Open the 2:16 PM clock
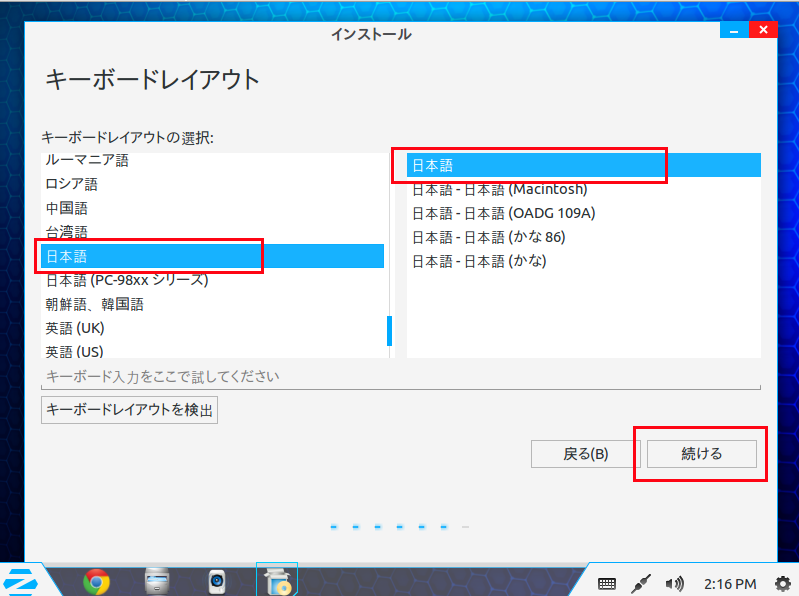This screenshot has width=799, height=596. click(x=730, y=584)
